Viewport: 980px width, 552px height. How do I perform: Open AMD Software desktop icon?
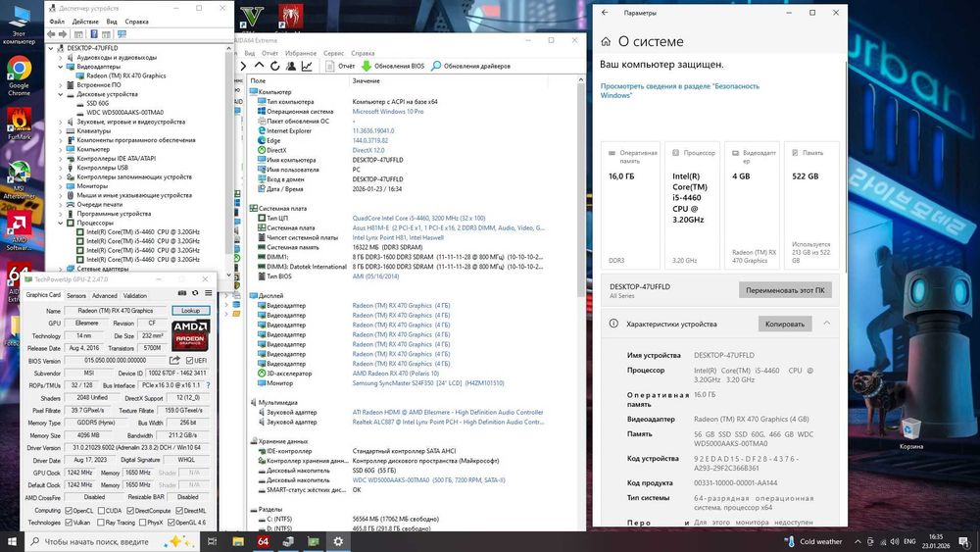(x=19, y=232)
